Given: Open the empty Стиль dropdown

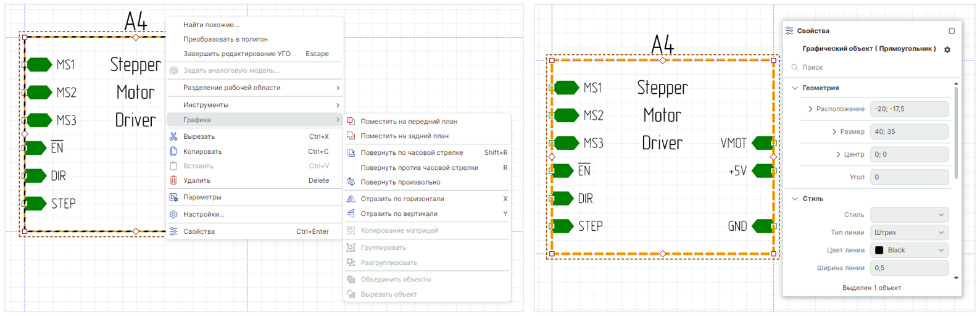Looking at the screenshot, I should click(x=909, y=215).
